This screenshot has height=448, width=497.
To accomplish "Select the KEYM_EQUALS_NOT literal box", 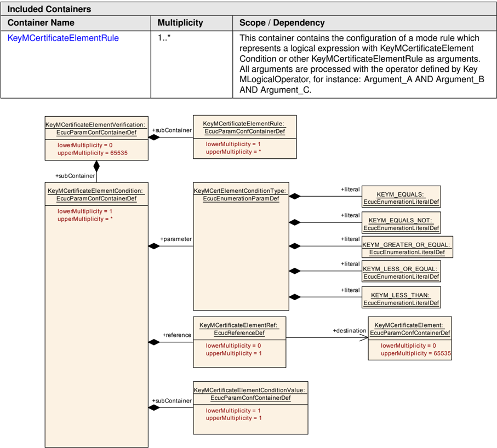I will coord(401,223).
